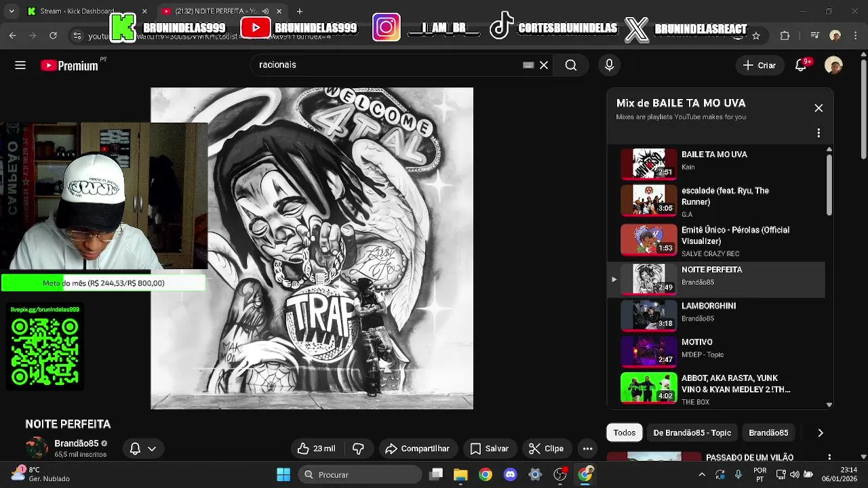
Task: Click the taskbar Procurar search box
Action: (x=360, y=474)
